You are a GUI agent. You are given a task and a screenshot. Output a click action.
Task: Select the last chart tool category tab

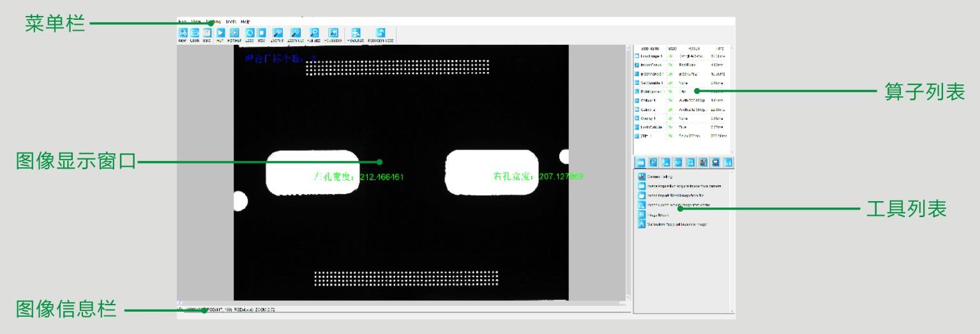tap(728, 162)
